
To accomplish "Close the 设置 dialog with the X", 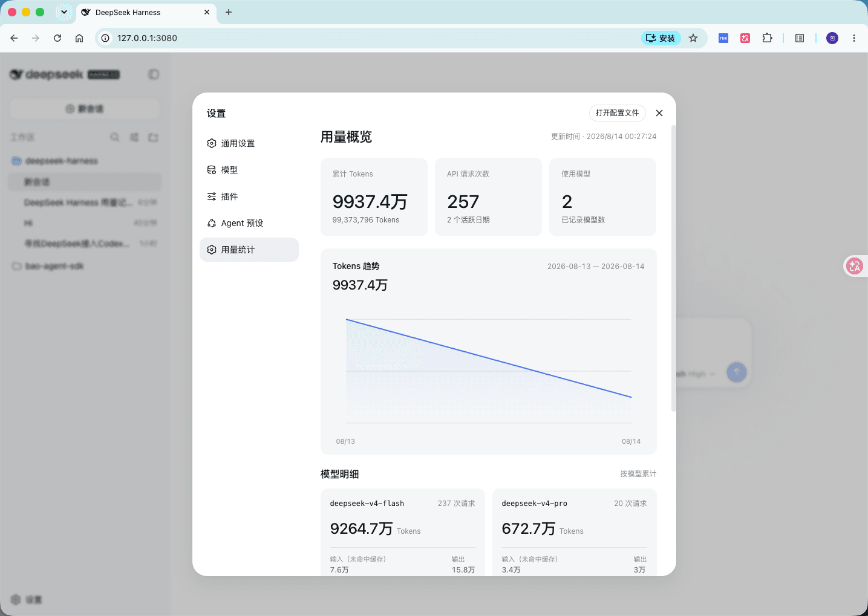I will [x=659, y=113].
